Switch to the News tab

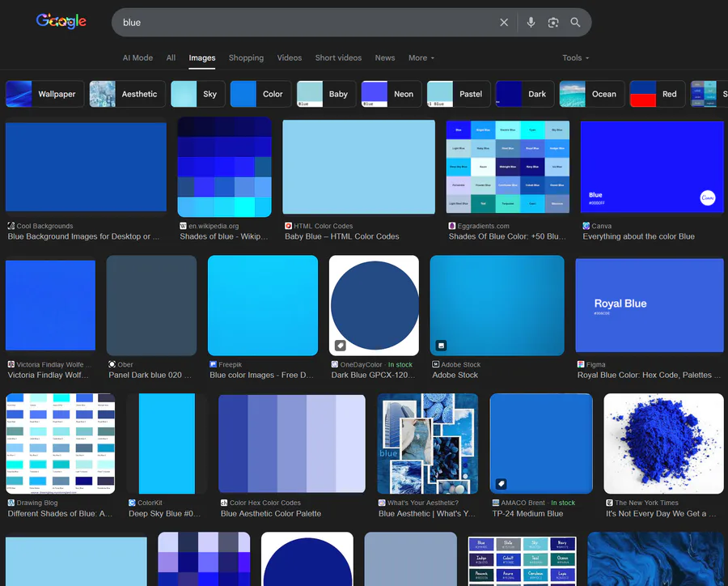tap(385, 58)
